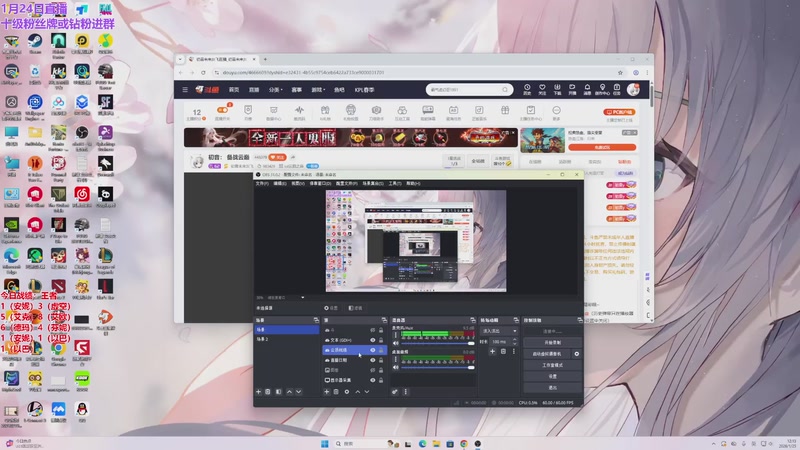The image size is (800, 450).
Task: Add a new source in Sources panel
Action: coord(327,392)
